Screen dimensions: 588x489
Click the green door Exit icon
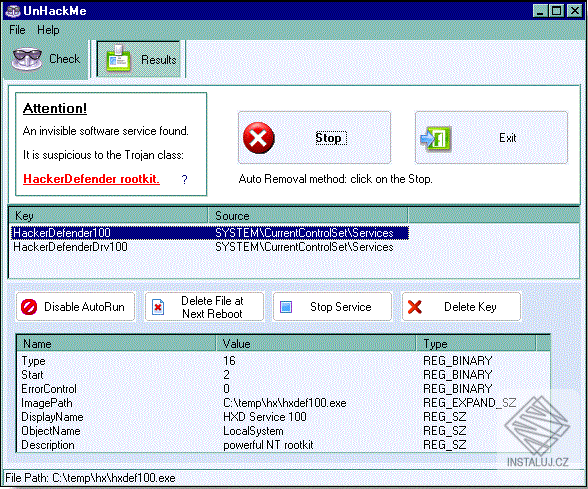(435, 138)
